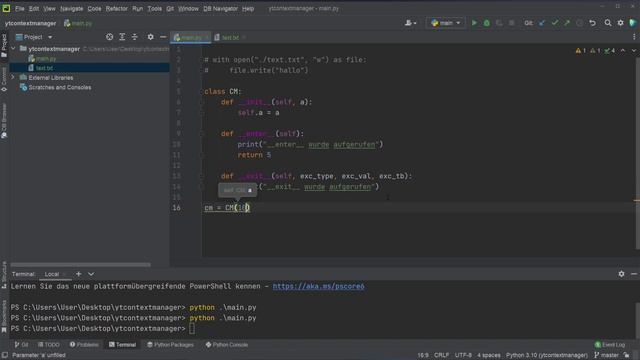The height and width of the screenshot is (360, 640).
Task: Open the Problems tool window
Action: (x=84, y=344)
